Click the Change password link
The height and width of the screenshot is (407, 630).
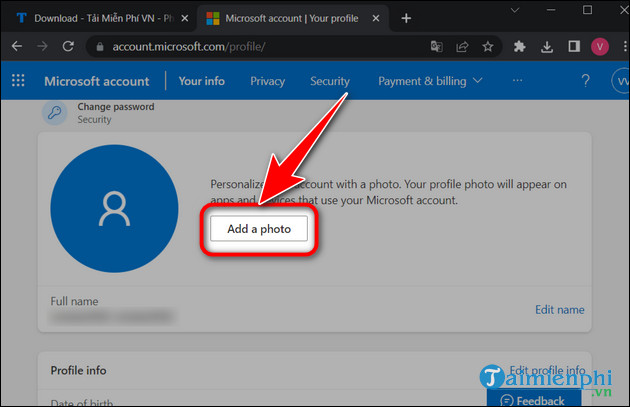tap(116, 107)
